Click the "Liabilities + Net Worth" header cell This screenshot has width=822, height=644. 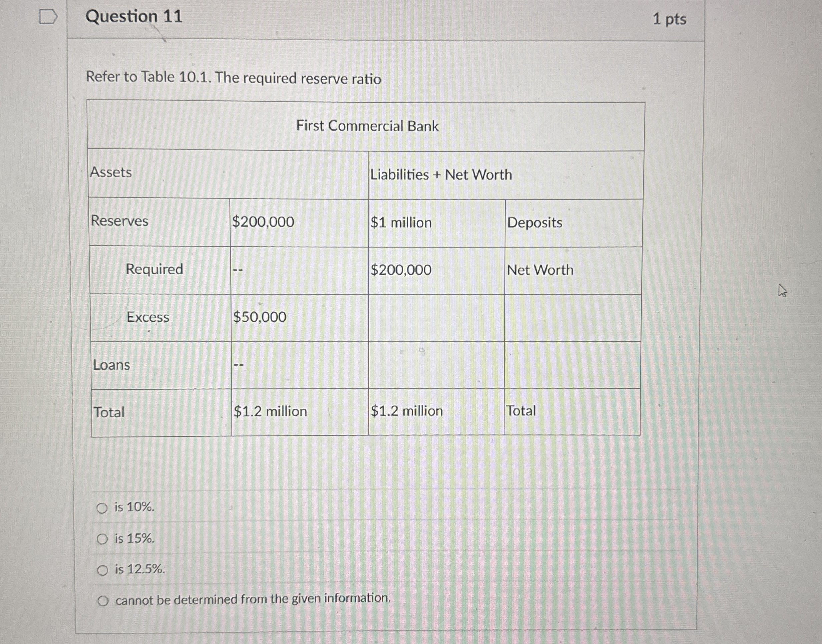click(x=441, y=174)
